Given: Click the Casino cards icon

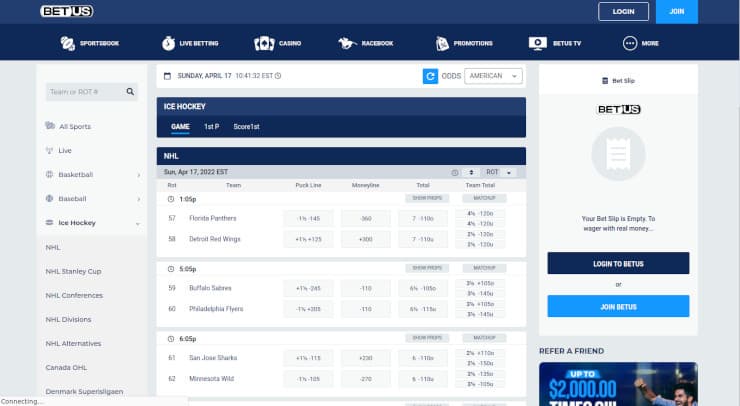Looking at the screenshot, I should point(264,43).
